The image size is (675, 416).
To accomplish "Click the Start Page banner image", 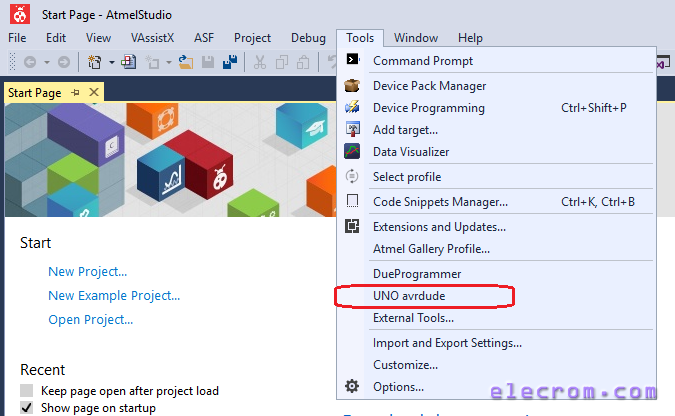I will pyautogui.click(x=170, y=159).
